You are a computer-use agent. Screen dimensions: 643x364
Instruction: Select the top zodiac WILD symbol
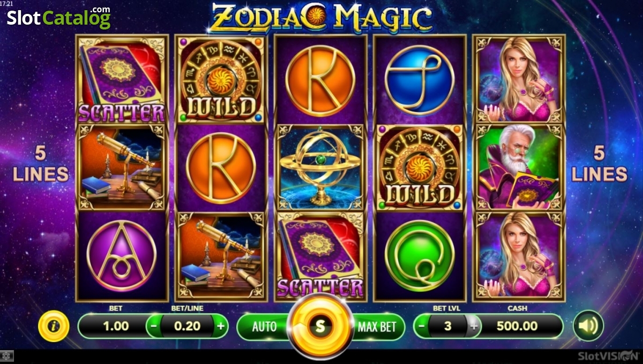click(221, 79)
